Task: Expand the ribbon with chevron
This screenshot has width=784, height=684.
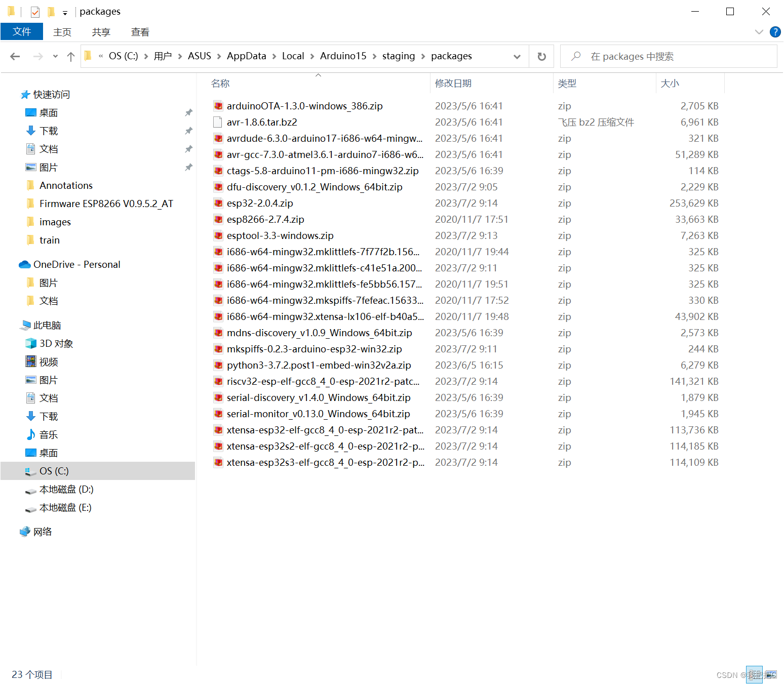Action: [759, 32]
